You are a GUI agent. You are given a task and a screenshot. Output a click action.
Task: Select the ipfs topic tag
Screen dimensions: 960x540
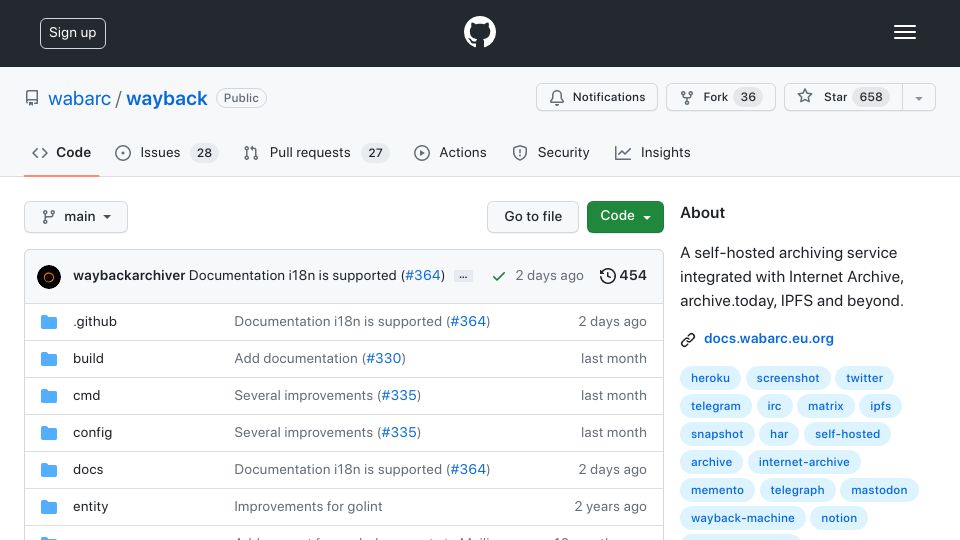[x=880, y=407]
